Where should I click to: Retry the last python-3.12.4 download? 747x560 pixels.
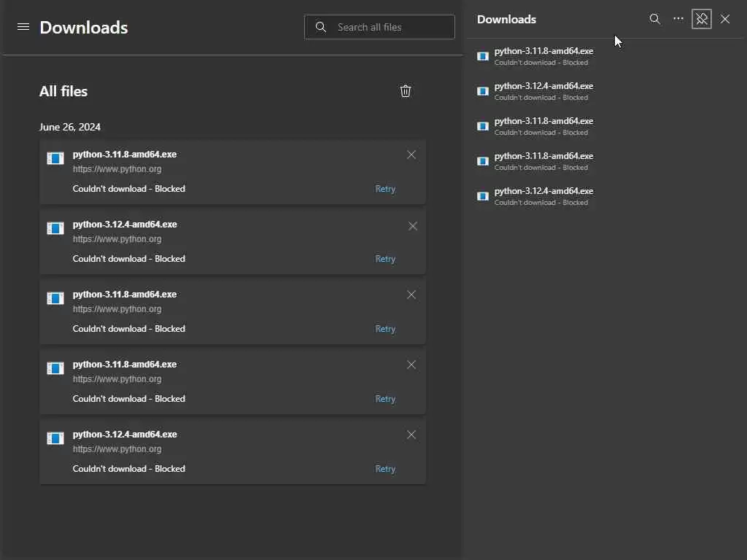385,469
